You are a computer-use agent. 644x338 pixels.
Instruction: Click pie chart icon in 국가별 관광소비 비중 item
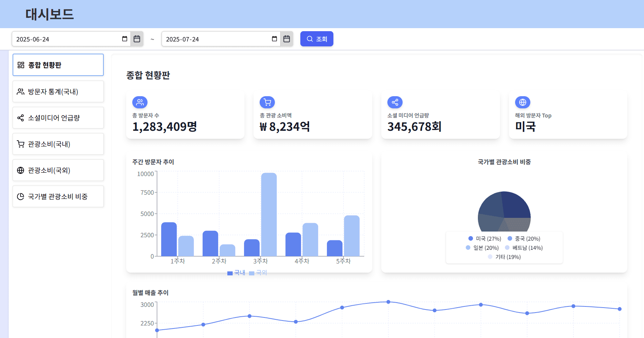click(21, 197)
